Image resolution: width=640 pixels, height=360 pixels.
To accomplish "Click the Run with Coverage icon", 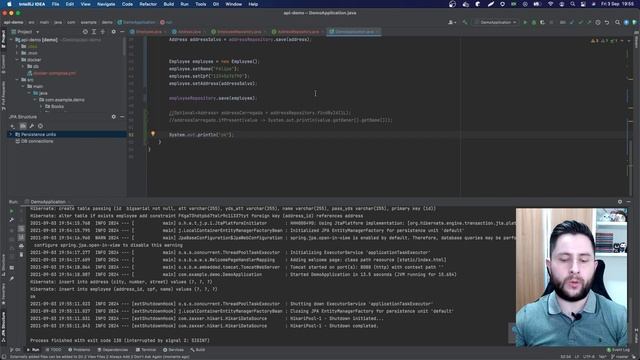I will (x=542, y=22).
